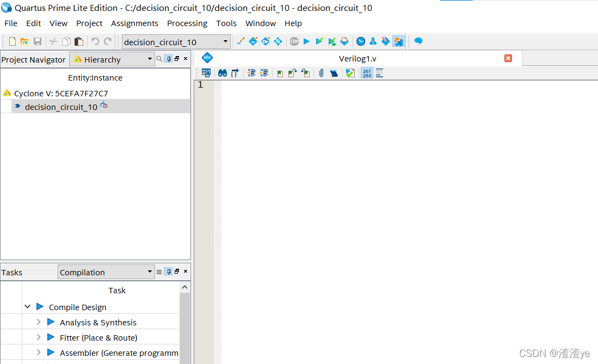
Task: Start Analysis & Synthesis icon with green dot
Action: [332, 41]
